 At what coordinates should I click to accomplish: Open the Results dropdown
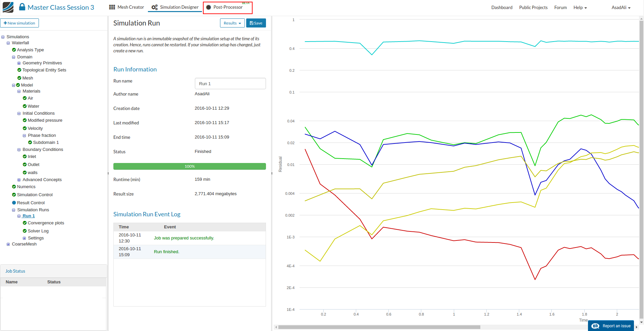232,23
